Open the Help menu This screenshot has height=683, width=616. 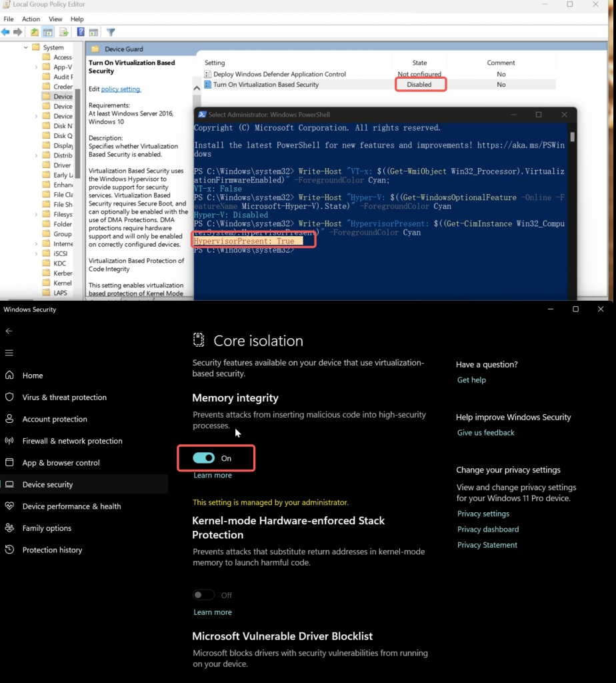(x=77, y=19)
